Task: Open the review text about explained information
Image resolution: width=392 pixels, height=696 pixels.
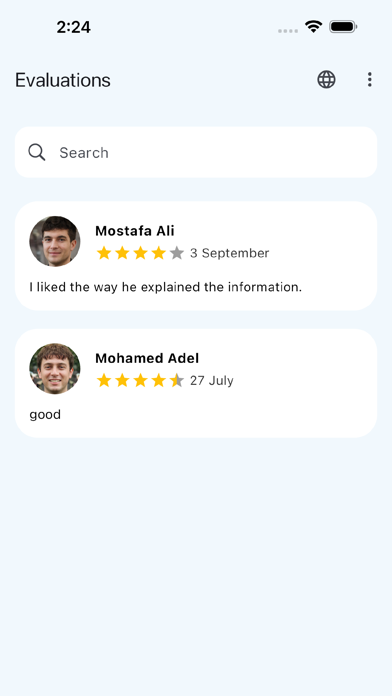Action: click(166, 287)
